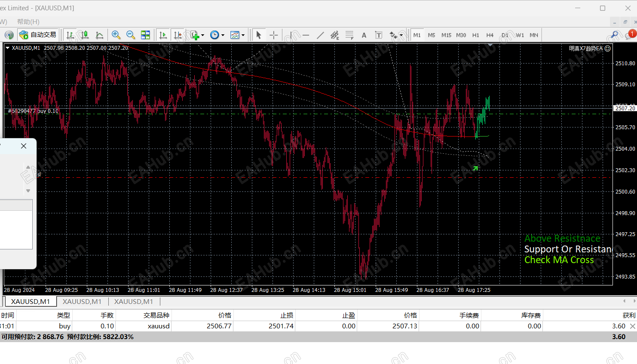
Task: Open the XAUUSD,M1 chart title triangle menu
Action: (7, 48)
